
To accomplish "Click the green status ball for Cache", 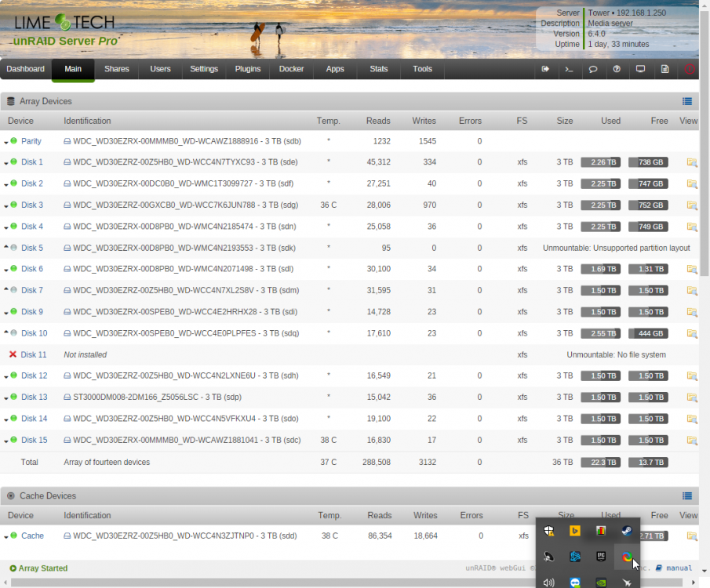I will tap(14, 535).
